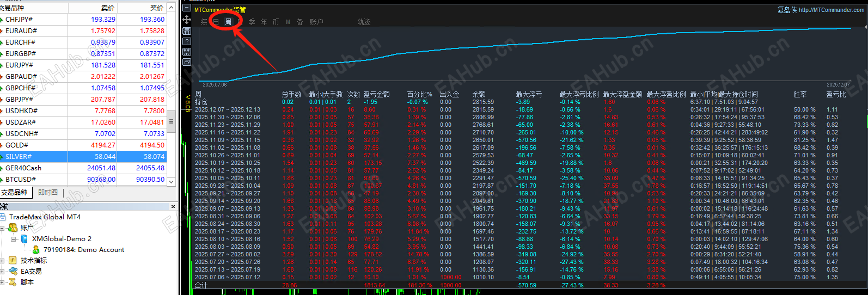Select the USDCNH# symbol row
868x295 pixels.
point(83,133)
